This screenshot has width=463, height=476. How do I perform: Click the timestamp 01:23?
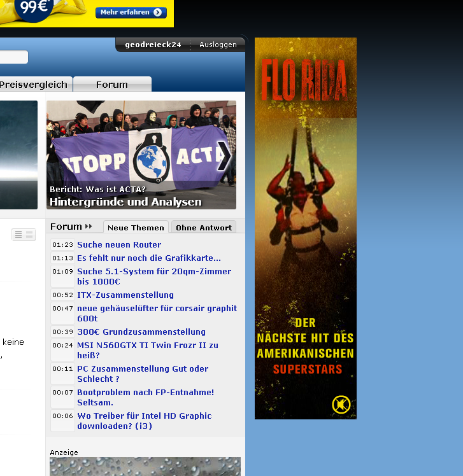coord(62,244)
